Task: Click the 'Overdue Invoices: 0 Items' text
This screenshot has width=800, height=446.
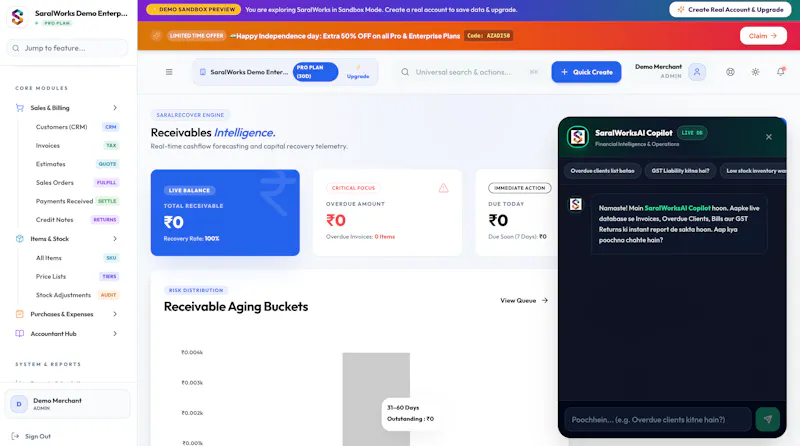Action: [360, 237]
